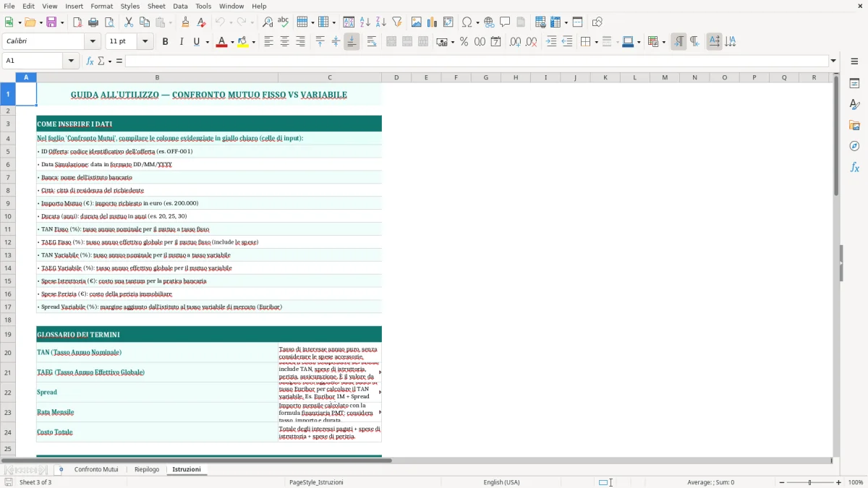Viewport: 868px width, 488px height.
Task: Switch to Confronto Mutui sheet tab
Action: pyautogui.click(x=96, y=469)
